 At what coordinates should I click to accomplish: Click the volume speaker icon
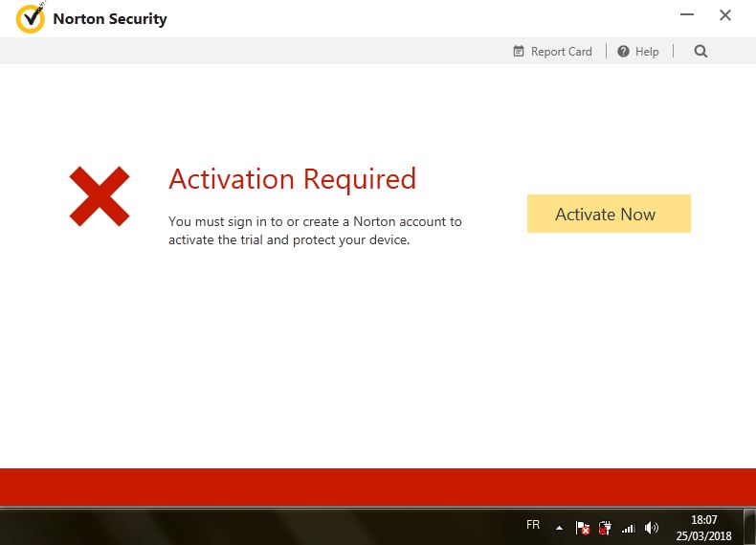pos(652,528)
